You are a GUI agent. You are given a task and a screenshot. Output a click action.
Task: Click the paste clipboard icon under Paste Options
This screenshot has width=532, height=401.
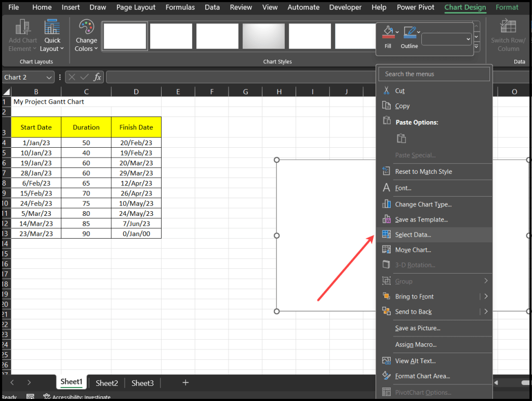coord(402,138)
